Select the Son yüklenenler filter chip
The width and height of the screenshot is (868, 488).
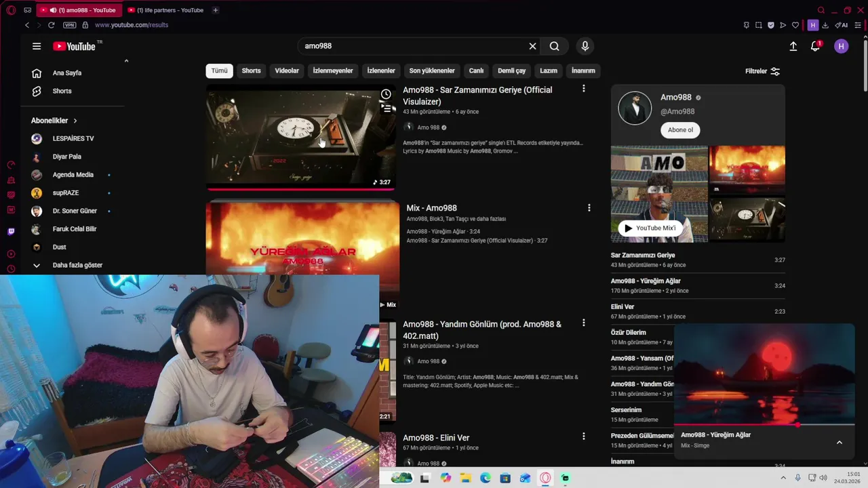pyautogui.click(x=432, y=70)
